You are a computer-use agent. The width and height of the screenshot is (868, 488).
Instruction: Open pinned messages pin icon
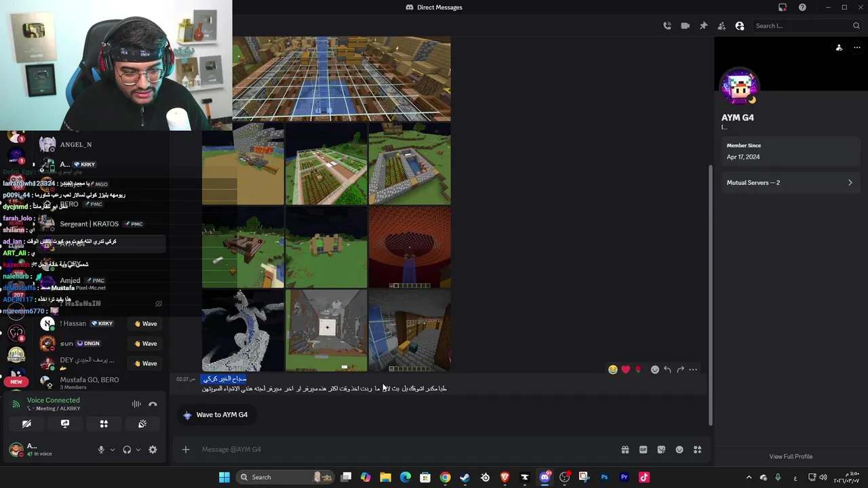[703, 26]
